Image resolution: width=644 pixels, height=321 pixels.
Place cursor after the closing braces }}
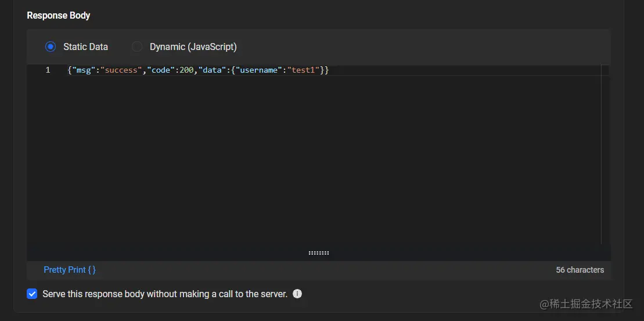(330, 70)
